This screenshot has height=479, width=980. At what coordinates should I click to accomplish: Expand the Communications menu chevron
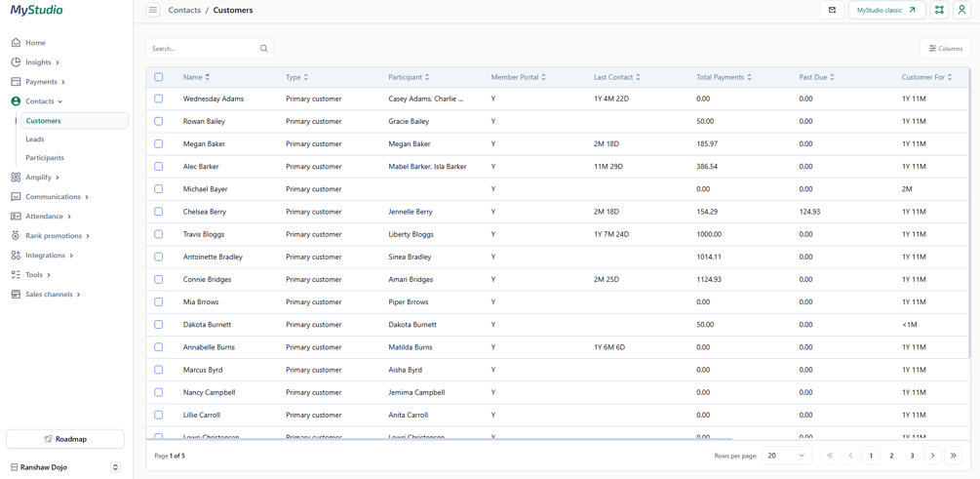click(87, 197)
